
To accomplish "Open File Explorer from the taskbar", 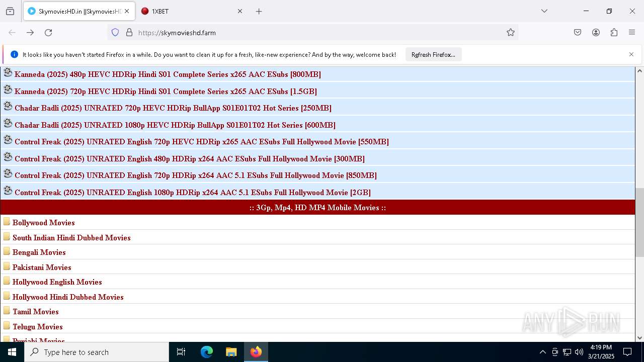I will (231, 352).
